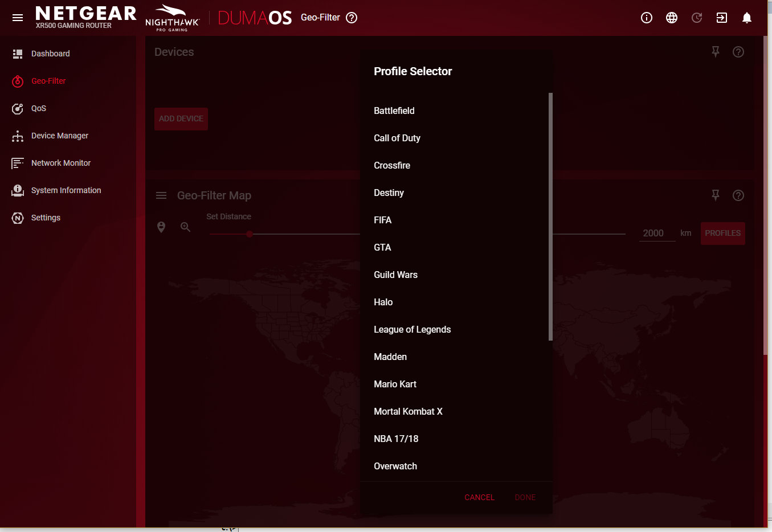Click the DumaOS logo

click(255, 18)
